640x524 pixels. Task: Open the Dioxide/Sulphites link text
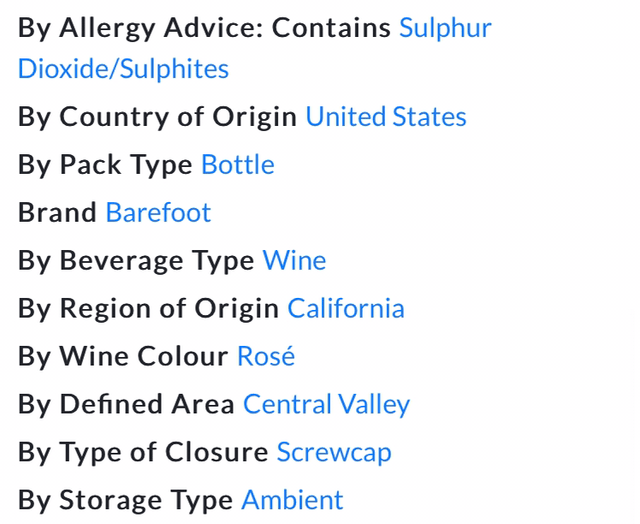pyautogui.click(x=123, y=69)
